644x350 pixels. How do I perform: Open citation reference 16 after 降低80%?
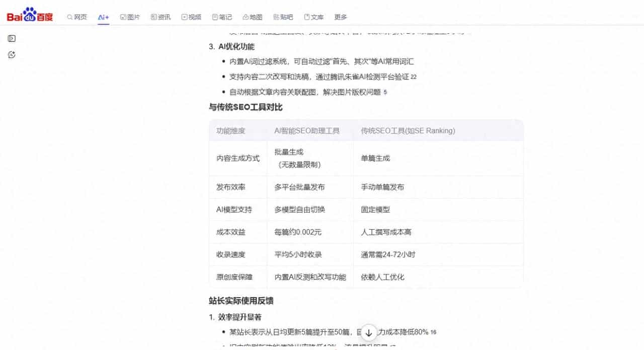tap(434, 332)
